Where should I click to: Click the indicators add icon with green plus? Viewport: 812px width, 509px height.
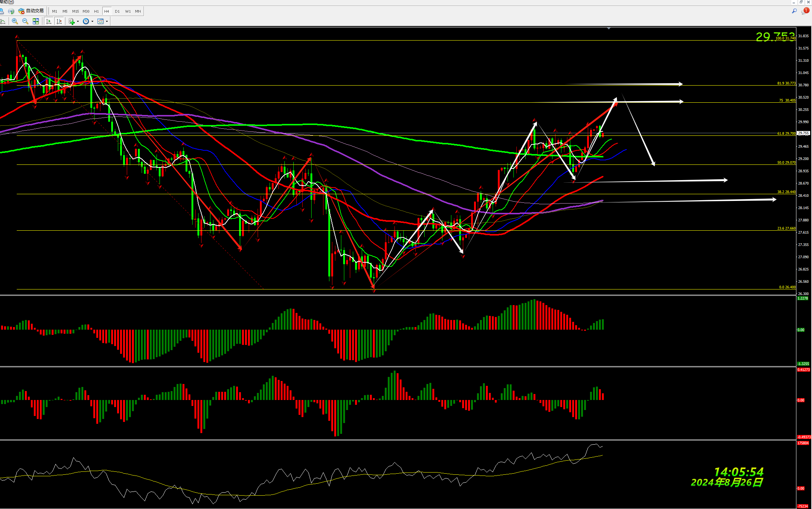click(x=72, y=21)
